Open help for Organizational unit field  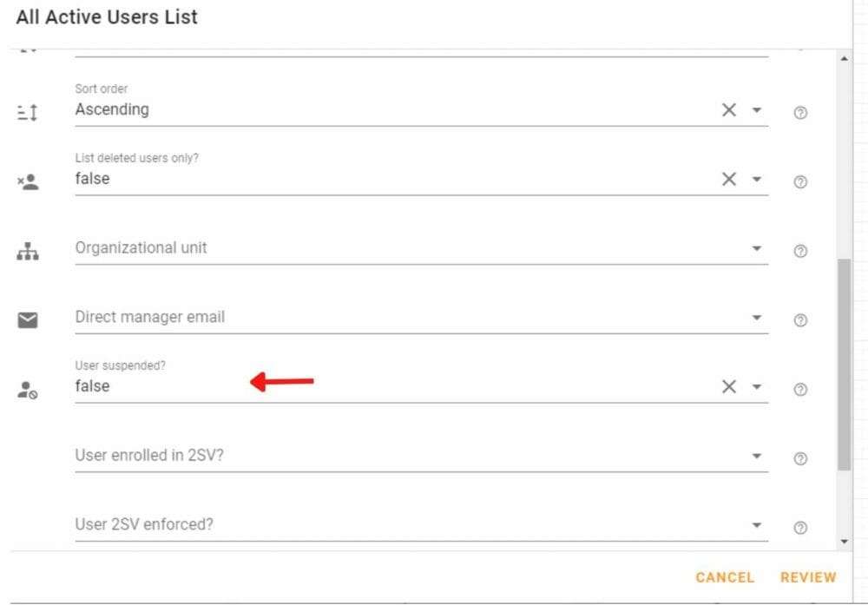click(x=800, y=251)
